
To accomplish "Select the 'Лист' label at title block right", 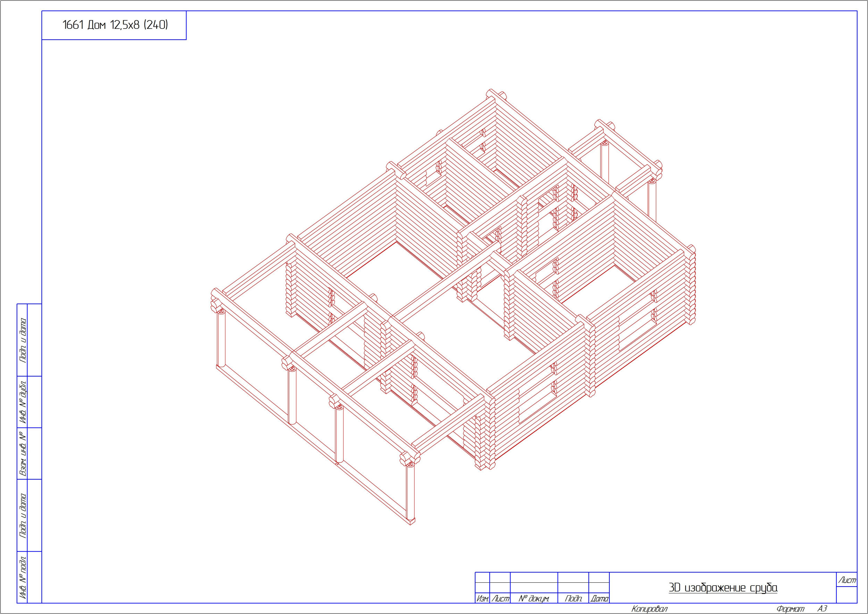I will point(847,580).
